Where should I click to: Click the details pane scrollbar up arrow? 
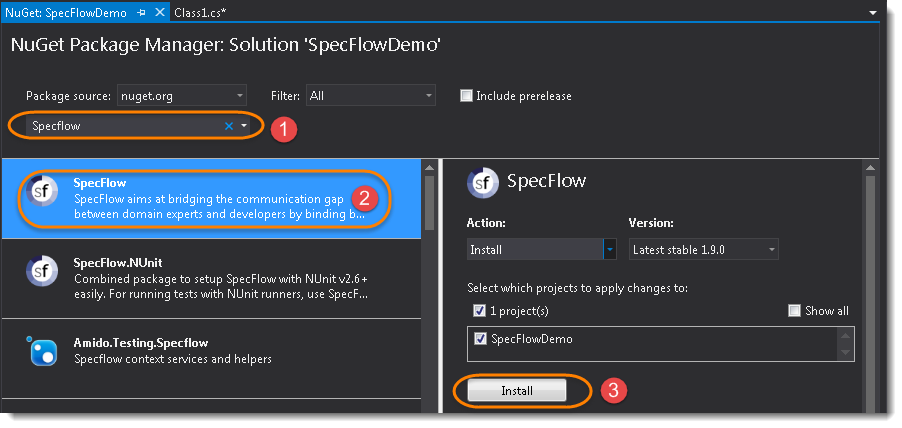click(870, 167)
